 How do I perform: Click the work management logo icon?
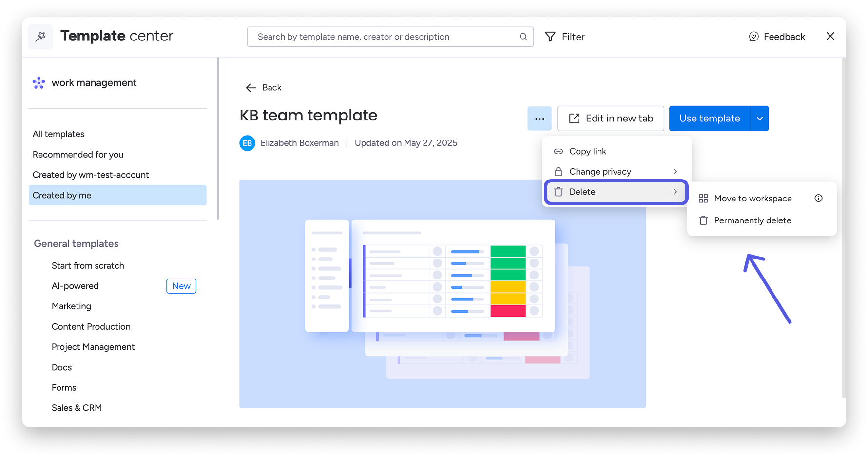(39, 83)
